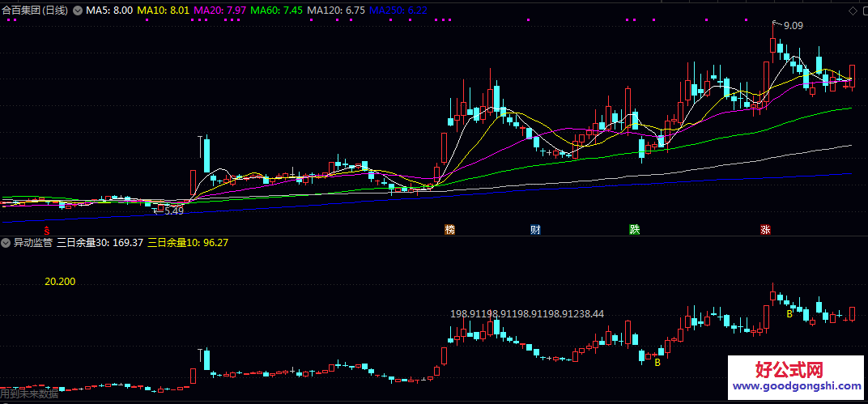Click the 榜 event marker icon
The image size is (868, 404).
point(450,229)
